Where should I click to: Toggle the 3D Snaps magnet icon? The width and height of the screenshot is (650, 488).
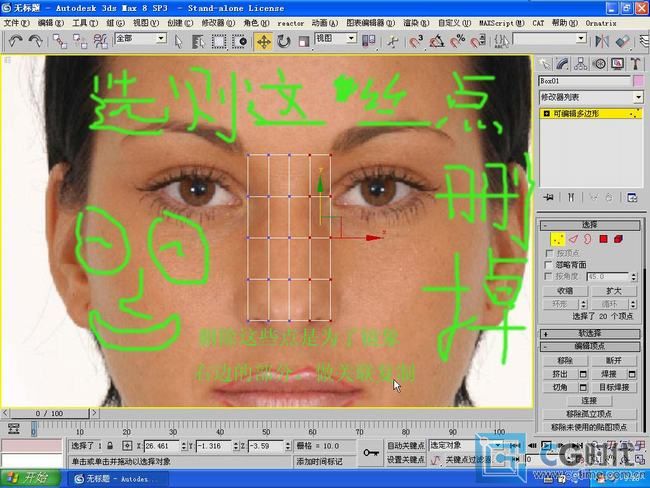coord(416,41)
